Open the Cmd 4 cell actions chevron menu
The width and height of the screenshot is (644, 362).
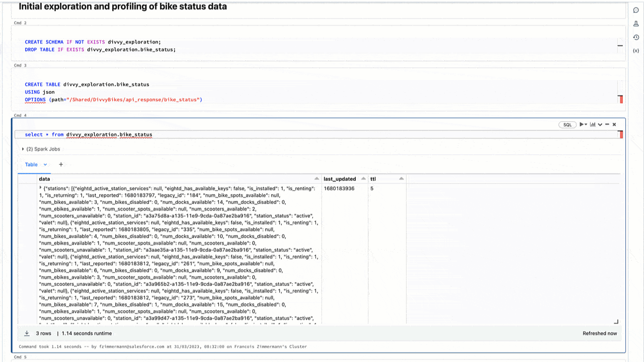(x=600, y=125)
